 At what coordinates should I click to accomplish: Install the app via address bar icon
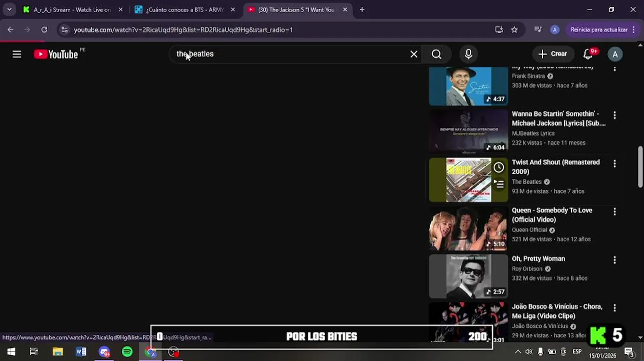coord(499,30)
